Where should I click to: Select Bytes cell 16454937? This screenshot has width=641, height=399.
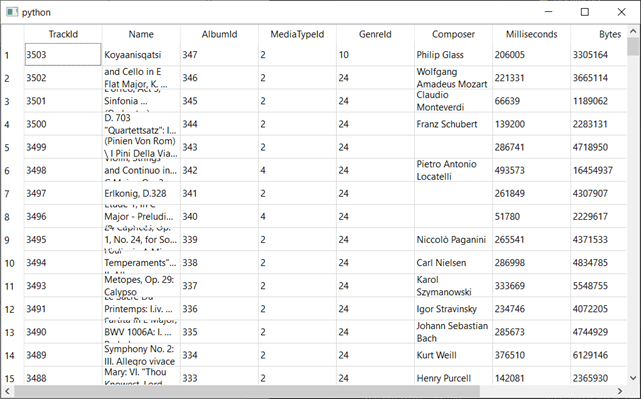[x=598, y=170]
